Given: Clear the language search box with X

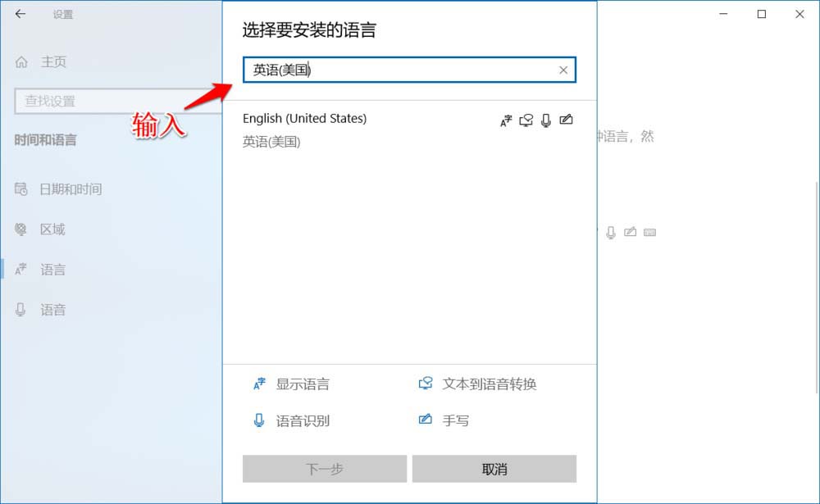Looking at the screenshot, I should 563,70.
